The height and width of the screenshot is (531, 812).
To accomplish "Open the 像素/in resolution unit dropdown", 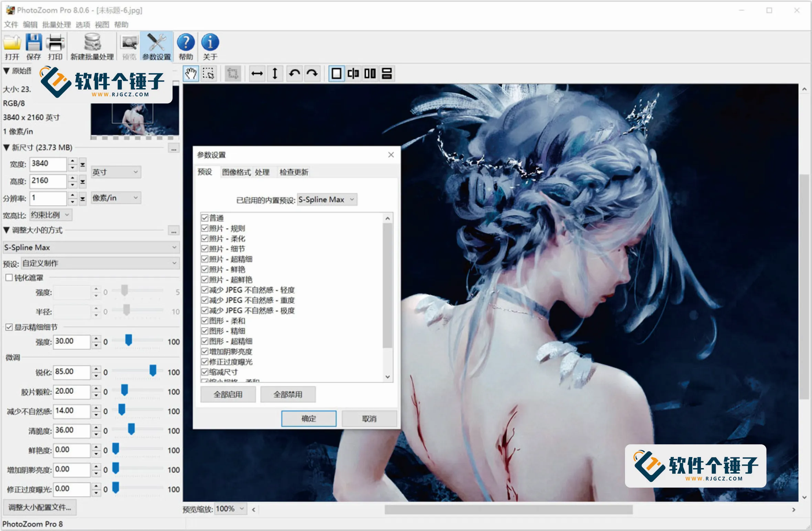I will pos(116,198).
